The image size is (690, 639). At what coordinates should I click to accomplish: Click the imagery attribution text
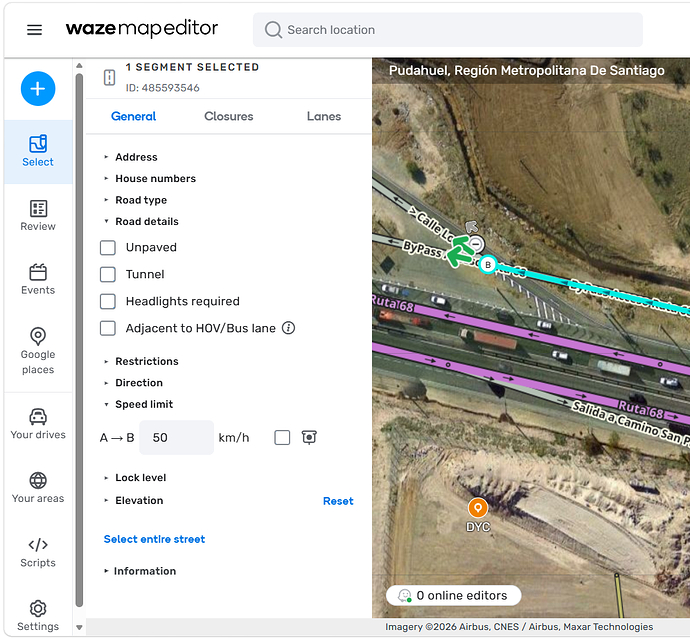pyautogui.click(x=519, y=627)
